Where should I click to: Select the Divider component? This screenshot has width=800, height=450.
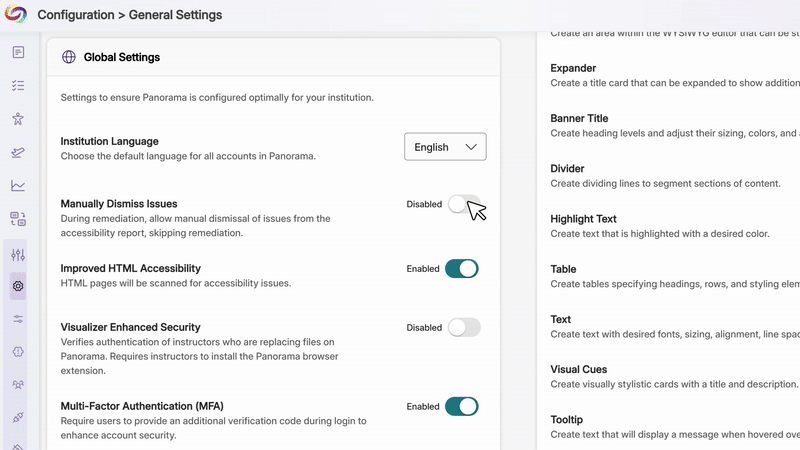point(567,168)
